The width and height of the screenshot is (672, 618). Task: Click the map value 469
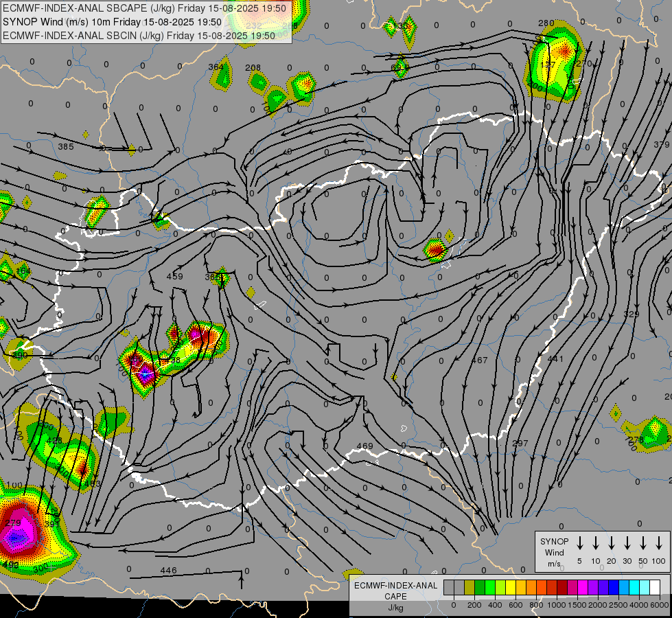[x=364, y=446]
